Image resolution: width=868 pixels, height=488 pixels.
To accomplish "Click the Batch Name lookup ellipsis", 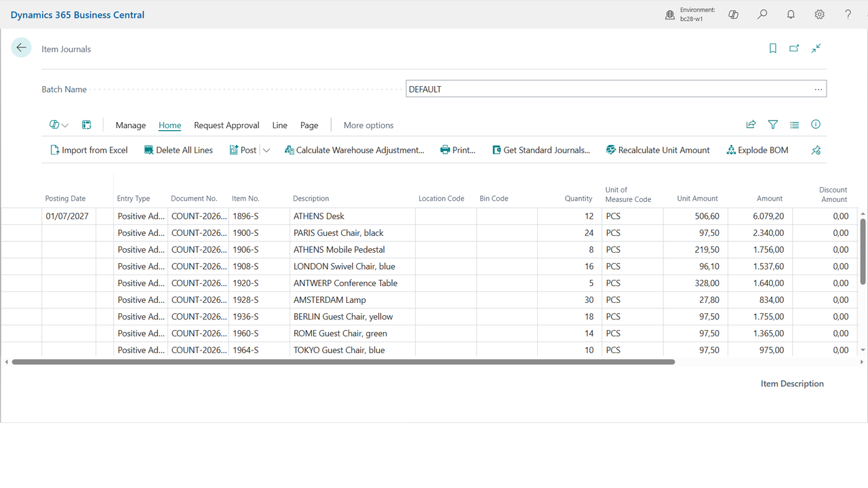I will click(x=818, y=89).
